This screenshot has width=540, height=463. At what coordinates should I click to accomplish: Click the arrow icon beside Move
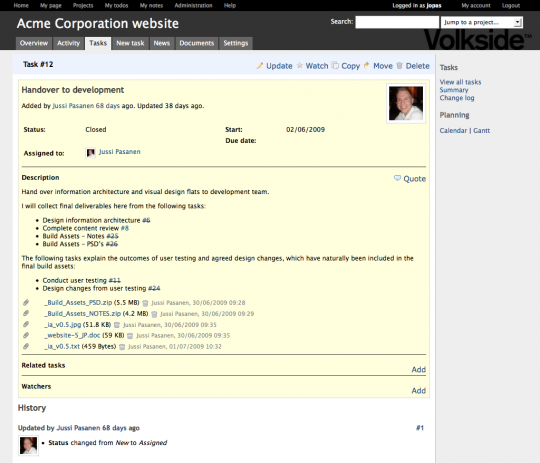(366, 65)
